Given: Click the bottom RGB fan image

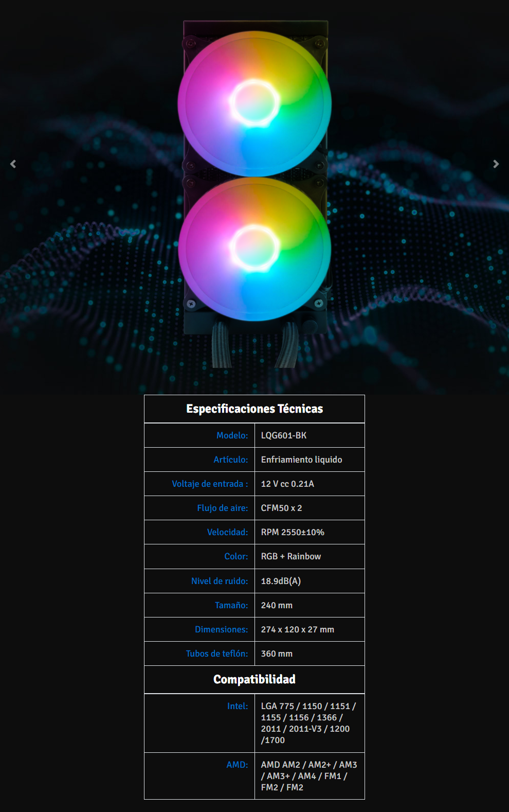Looking at the screenshot, I should (x=254, y=249).
